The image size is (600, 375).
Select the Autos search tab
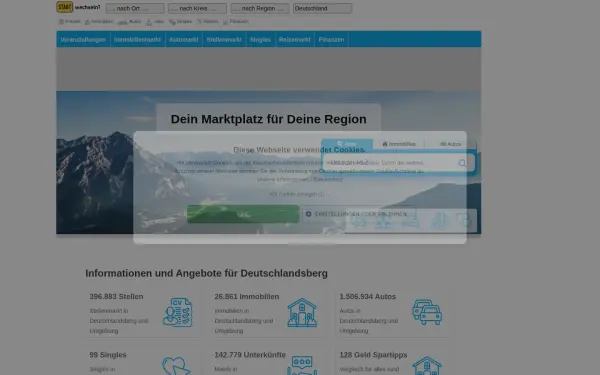coord(451,144)
